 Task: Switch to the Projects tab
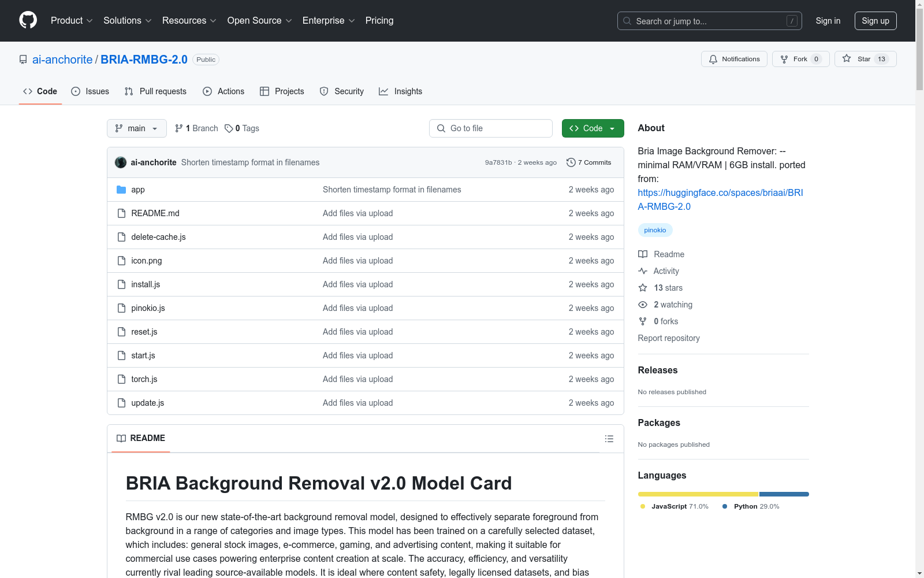click(x=282, y=91)
